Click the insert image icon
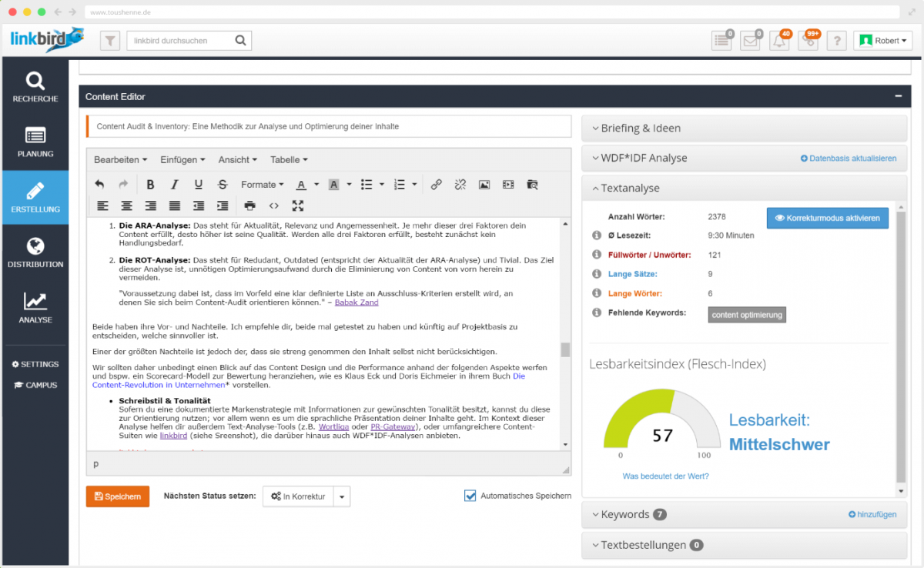This screenshot has width=924, height=568. [x=484, y=185]
